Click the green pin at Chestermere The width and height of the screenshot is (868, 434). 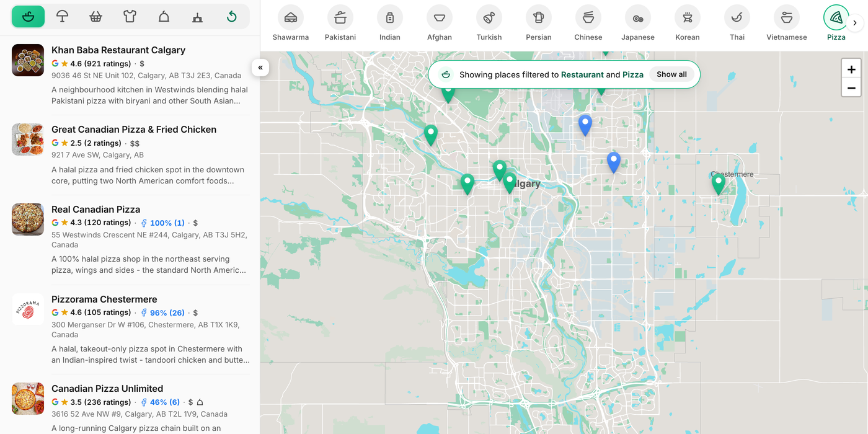(x=718, y=184)
